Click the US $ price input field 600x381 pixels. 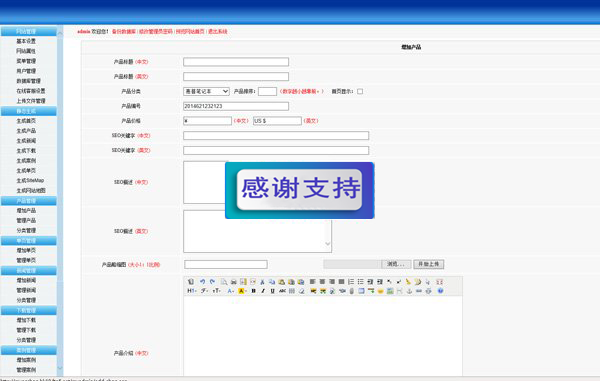pos(277,121)
